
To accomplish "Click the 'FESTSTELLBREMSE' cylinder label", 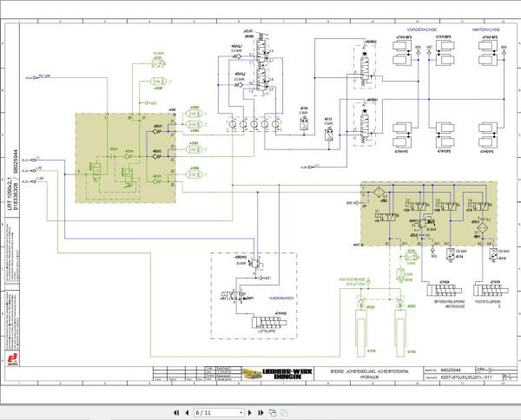I will pyautogui.click(x=488, y=302).
